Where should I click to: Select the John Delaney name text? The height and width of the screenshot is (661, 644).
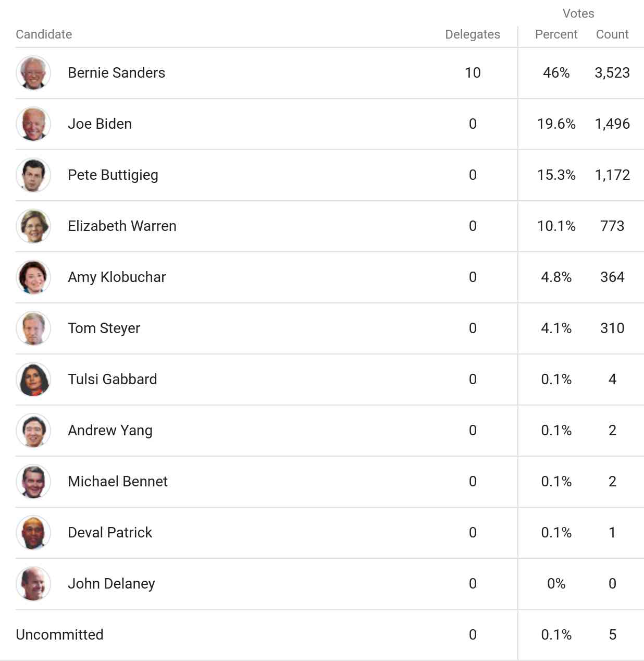click(112, 584)
